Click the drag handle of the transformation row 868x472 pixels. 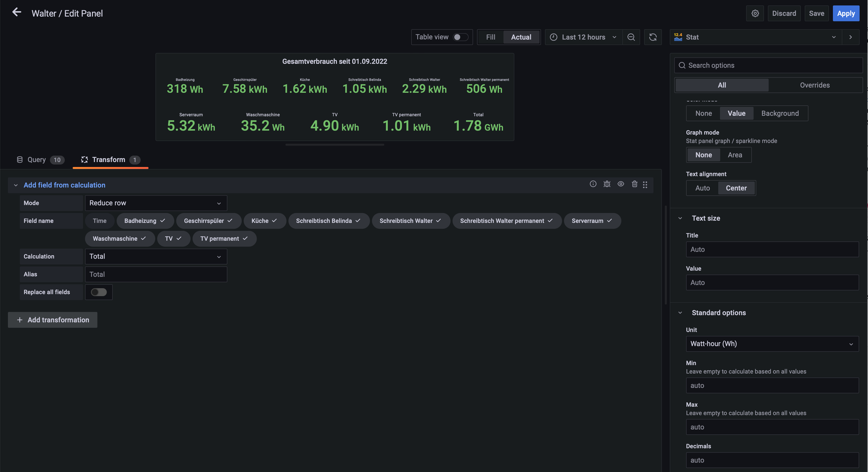click(645, 185)
